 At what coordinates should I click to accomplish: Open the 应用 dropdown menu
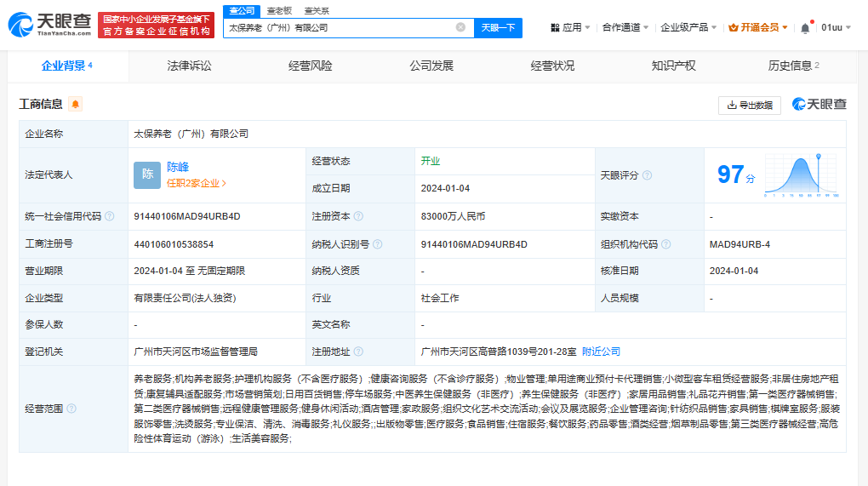[571, 27]
